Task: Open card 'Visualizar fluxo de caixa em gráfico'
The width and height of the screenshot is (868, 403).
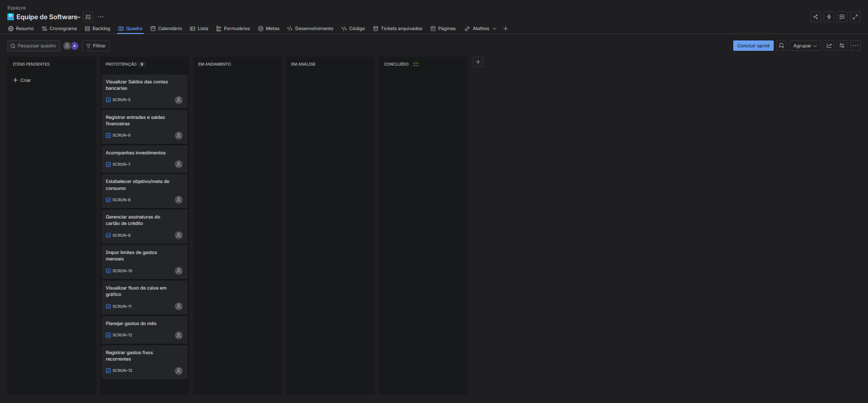Action: [145, 297]
